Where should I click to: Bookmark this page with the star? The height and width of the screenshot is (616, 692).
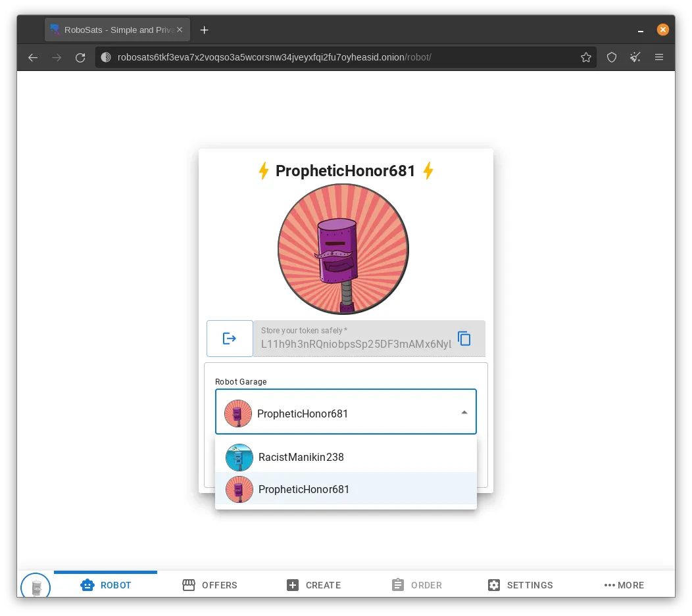click(586, 57)
